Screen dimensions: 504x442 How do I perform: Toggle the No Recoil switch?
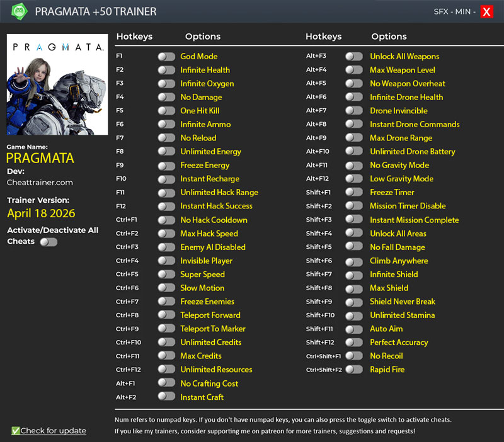point(354,356)
